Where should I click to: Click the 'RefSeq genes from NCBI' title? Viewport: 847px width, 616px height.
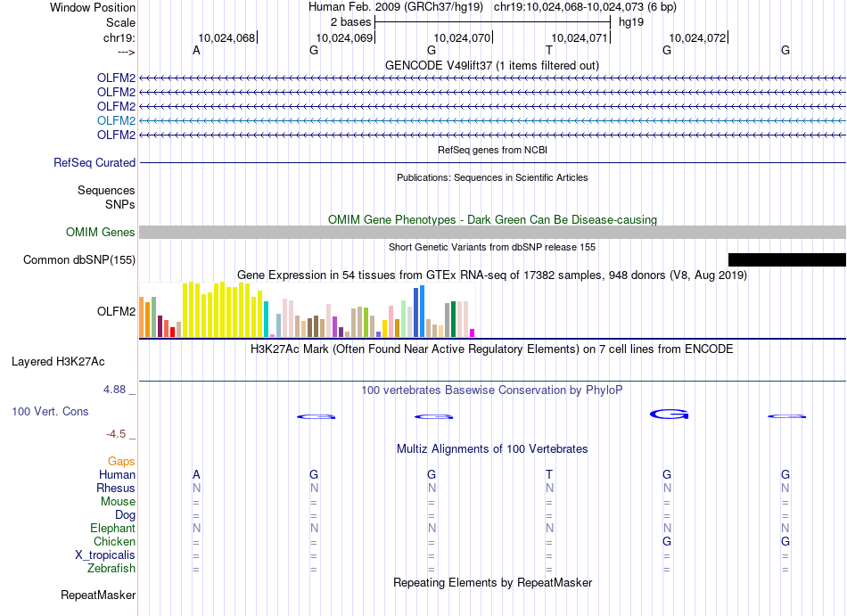[493, 150]
